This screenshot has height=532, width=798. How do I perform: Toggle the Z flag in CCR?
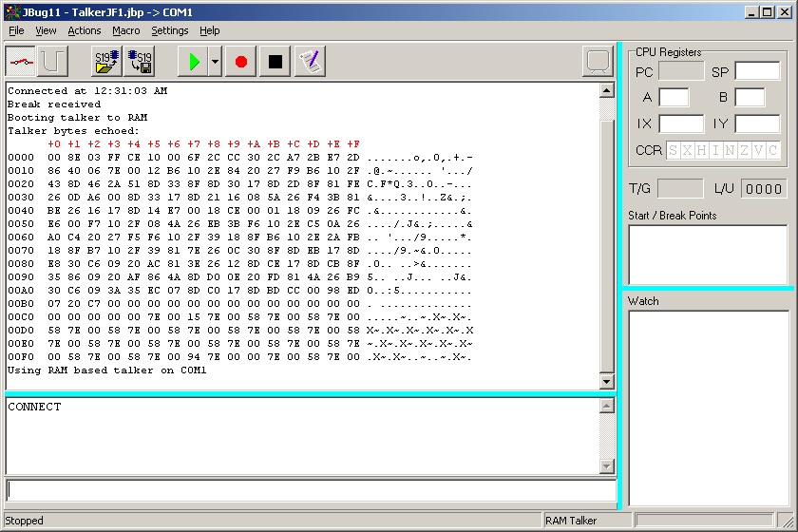pyautogui.click(x=744, y=150)
